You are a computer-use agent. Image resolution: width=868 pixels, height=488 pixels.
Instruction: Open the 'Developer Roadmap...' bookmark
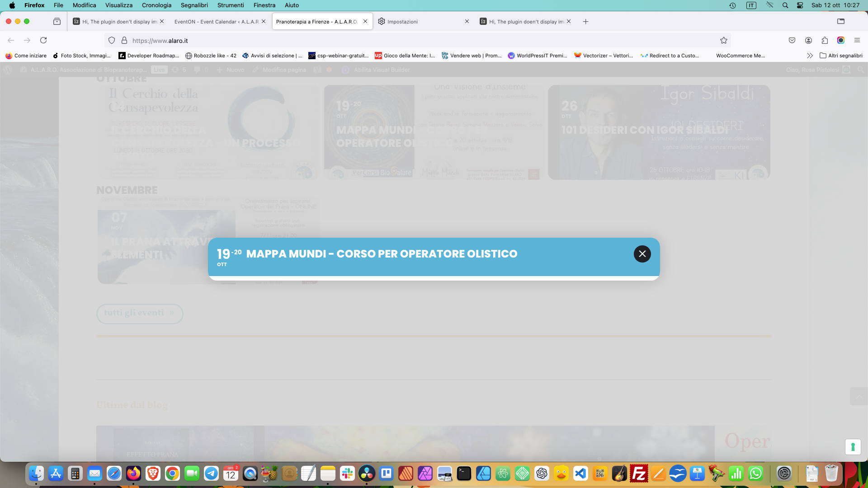tap(149, 56)
